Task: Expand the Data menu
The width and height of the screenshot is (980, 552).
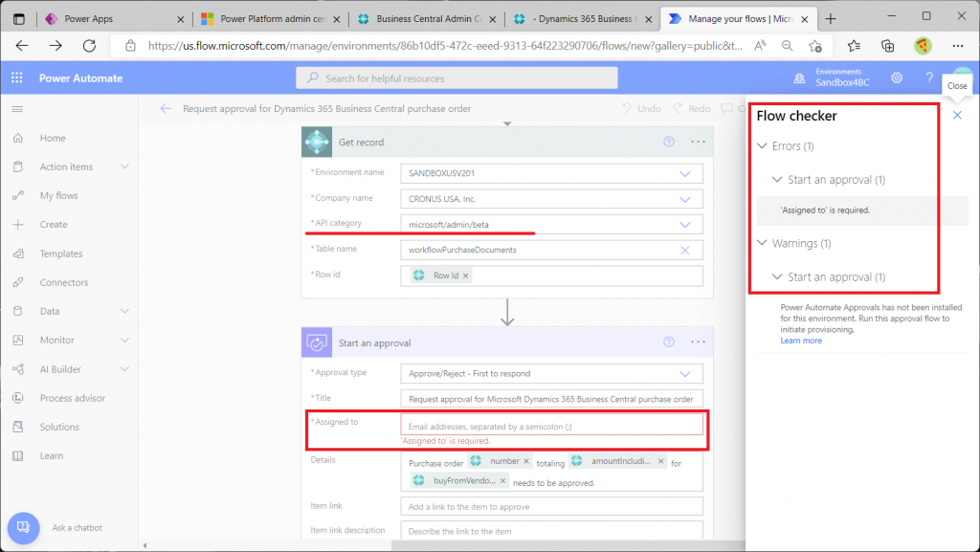Action: tap(124, 311)
